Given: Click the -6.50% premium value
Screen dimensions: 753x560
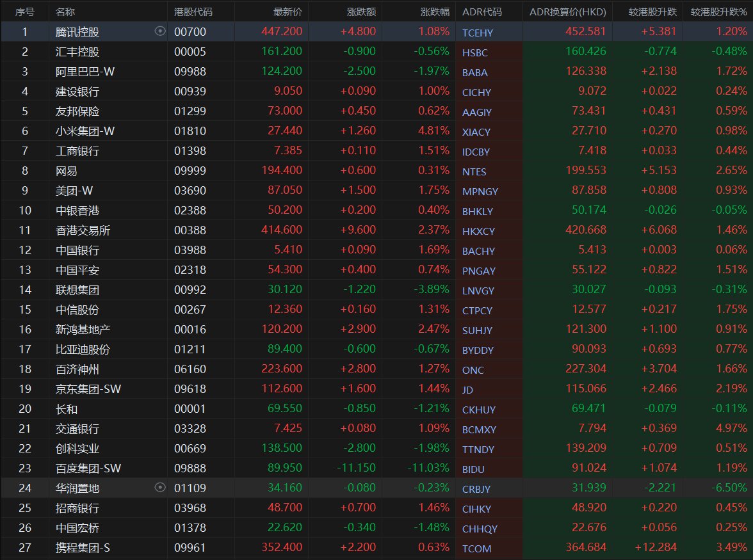Looking at the screenshot, I should (729, 488).
